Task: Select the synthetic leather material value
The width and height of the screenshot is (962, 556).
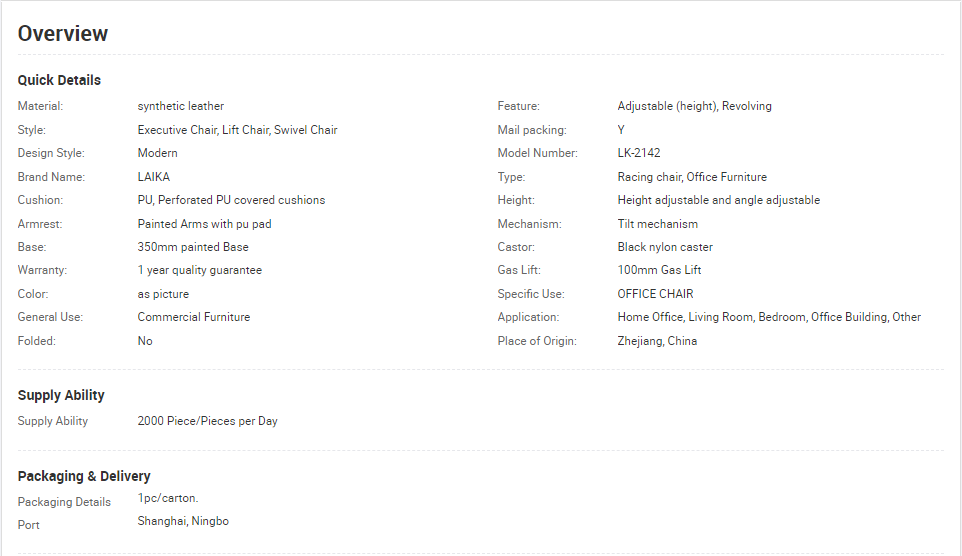Action: click(180, 106)
